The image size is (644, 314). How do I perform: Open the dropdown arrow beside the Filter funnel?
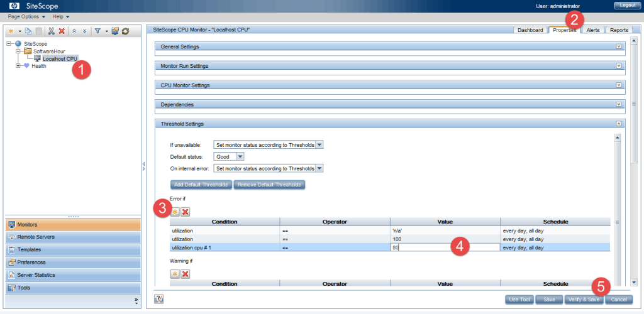pos(106,31)
